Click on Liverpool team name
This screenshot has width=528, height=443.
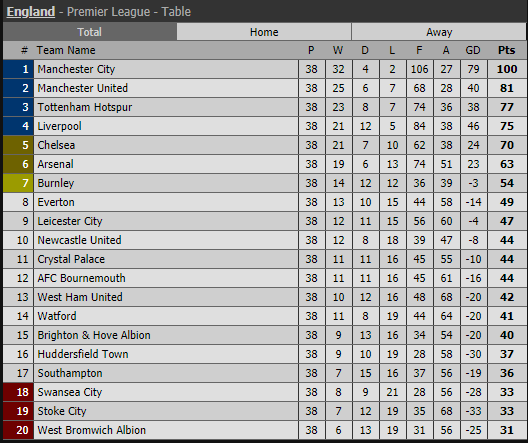coord(59,126)
